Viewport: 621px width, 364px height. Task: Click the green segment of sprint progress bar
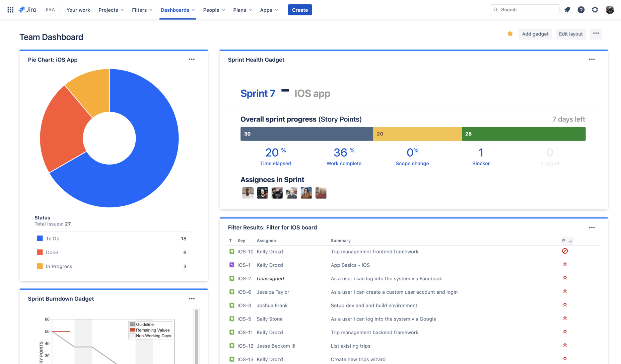(x=524, y=134)
